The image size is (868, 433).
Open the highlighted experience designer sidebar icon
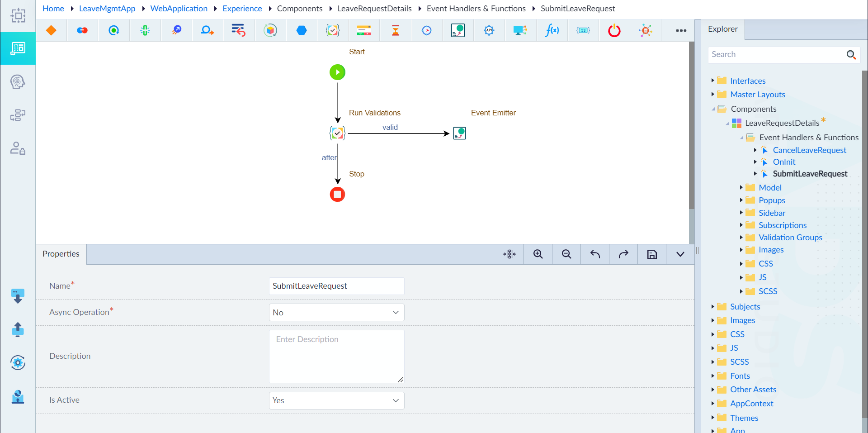[x=18, y=48]
